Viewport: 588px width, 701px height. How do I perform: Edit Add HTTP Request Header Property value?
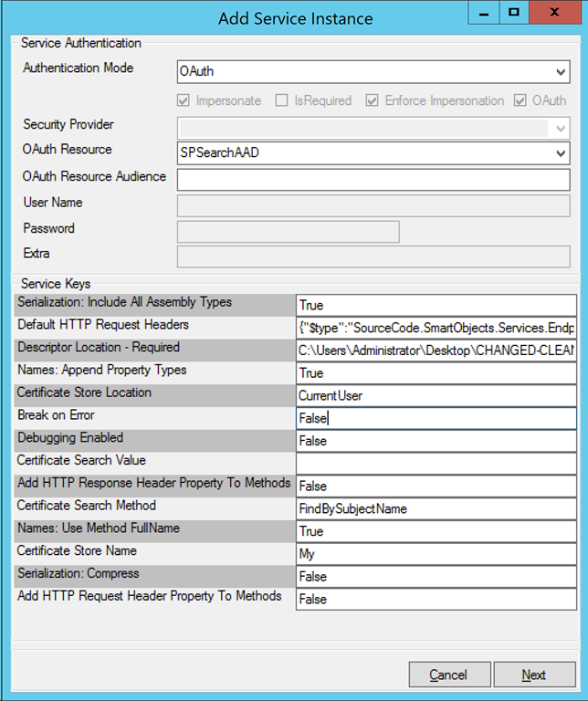(x=436, y=600)
